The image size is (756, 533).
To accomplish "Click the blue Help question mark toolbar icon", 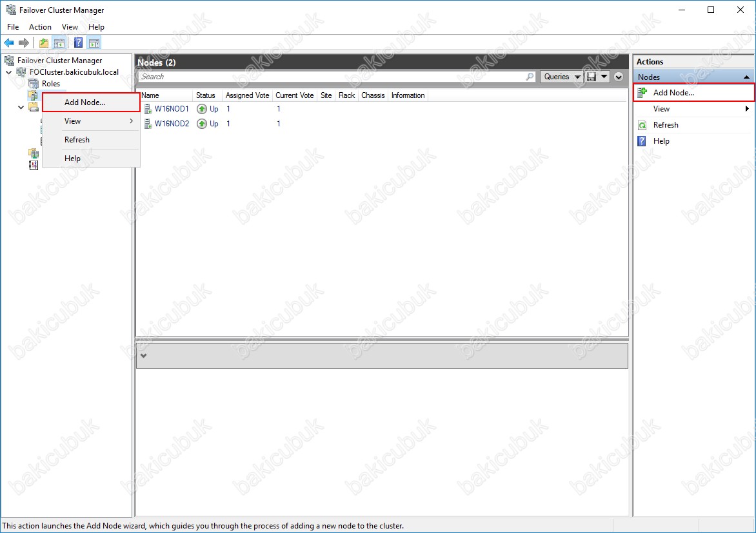I will click(x=78, y=43).
